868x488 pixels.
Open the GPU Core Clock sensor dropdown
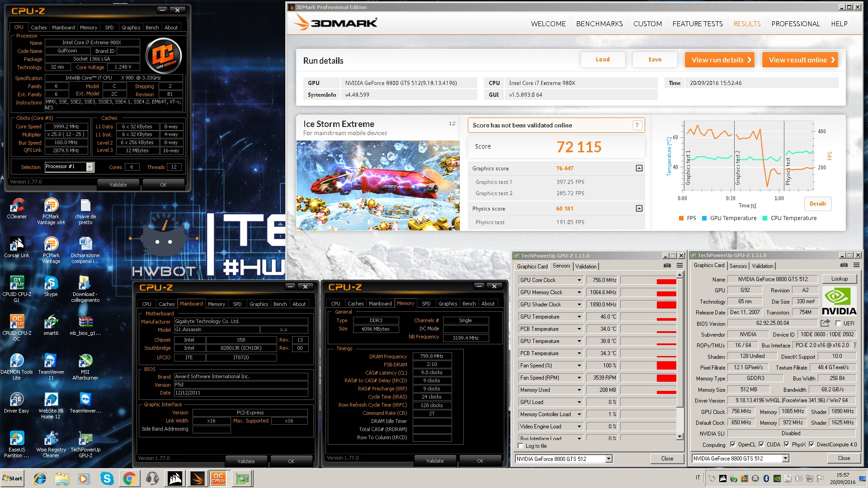click(x=579, y=280)
